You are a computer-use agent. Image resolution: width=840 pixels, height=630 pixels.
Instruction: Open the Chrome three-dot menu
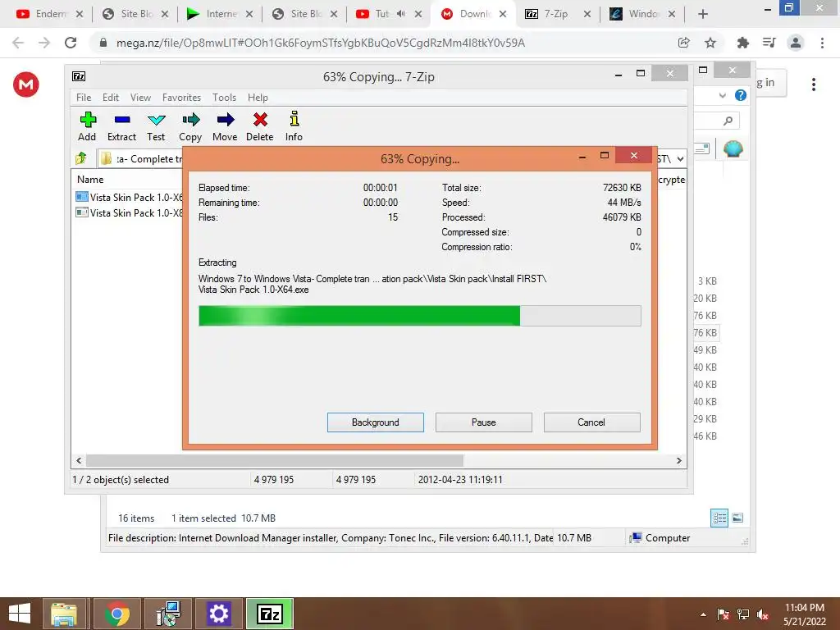pos(822,43)
